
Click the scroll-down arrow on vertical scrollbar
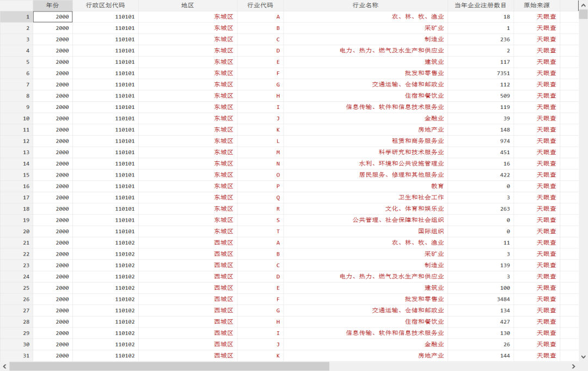click(x=584, y=357)
